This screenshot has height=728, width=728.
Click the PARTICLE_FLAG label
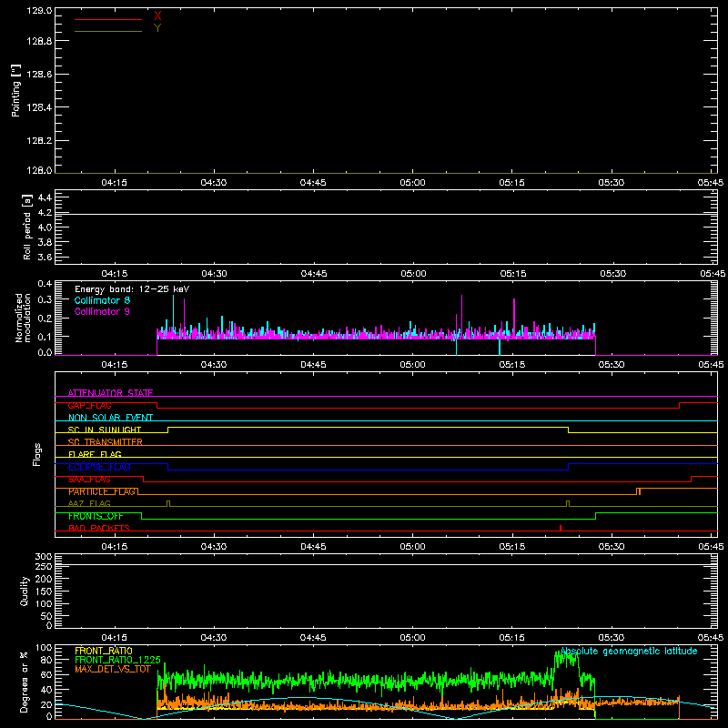(102, 491)
